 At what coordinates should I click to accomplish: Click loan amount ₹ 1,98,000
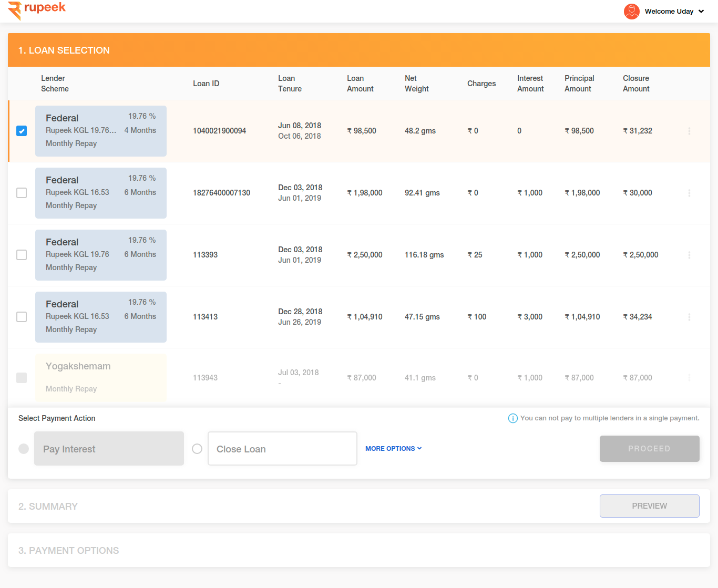365,193
